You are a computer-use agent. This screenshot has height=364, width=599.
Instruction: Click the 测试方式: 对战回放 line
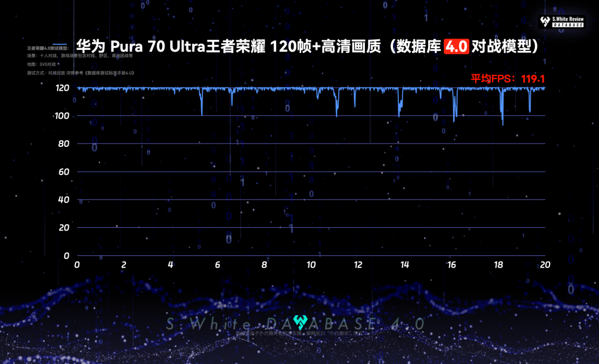click(80, 73)
